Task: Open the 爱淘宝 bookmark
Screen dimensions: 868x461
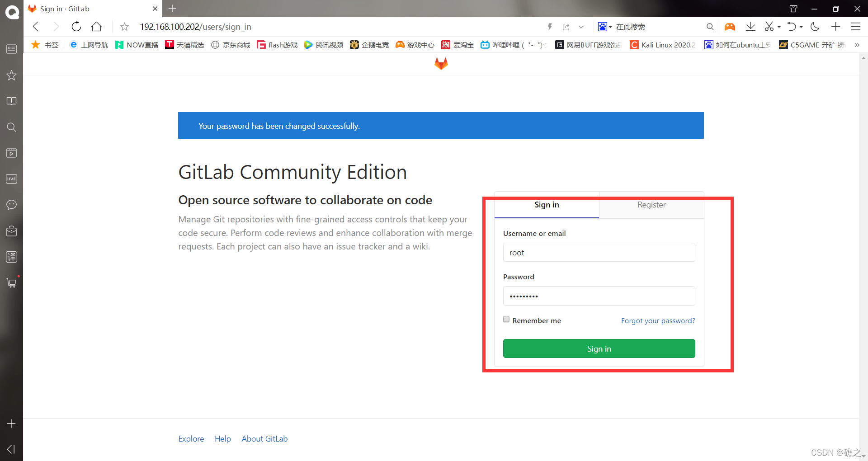Action: (458, 45)
